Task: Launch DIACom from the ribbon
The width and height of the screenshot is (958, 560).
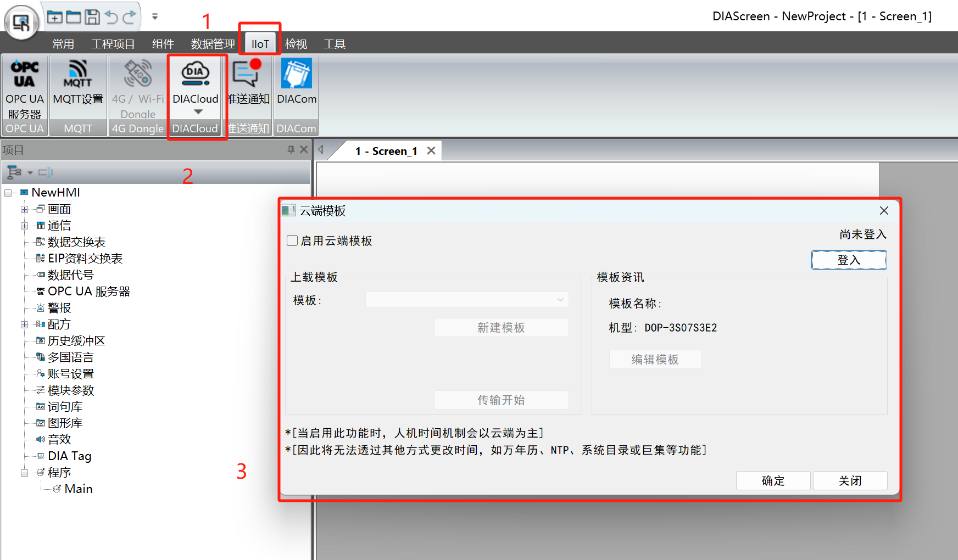Action: (x=297, y=82)
